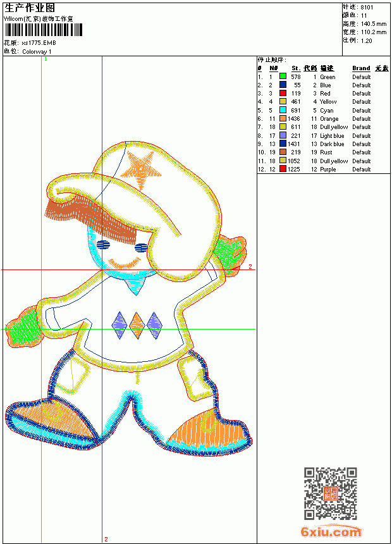The height and width of the screenshot is (544, 392).
Task: Click the 'Red' description label
Action: click(325, 94)
